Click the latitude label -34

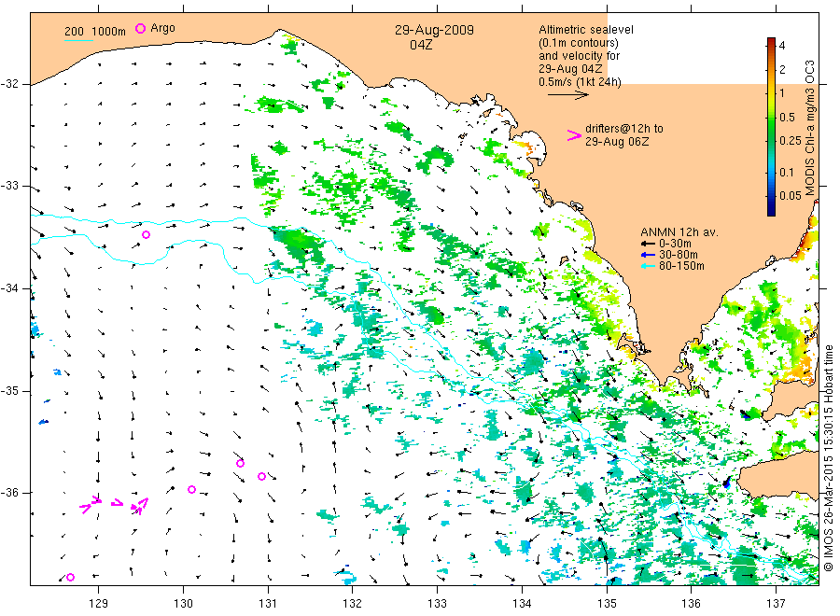(9, 288)
